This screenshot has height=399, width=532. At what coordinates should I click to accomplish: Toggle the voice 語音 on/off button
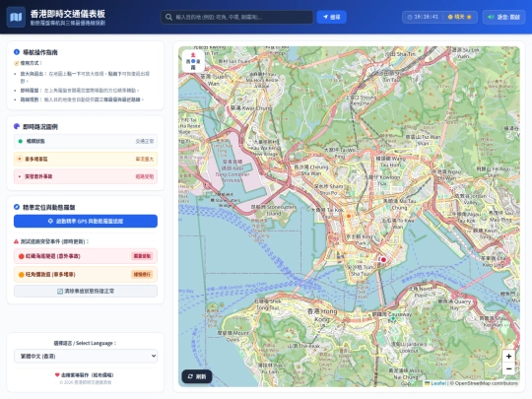pyautogui.click(x=503, y=17)
